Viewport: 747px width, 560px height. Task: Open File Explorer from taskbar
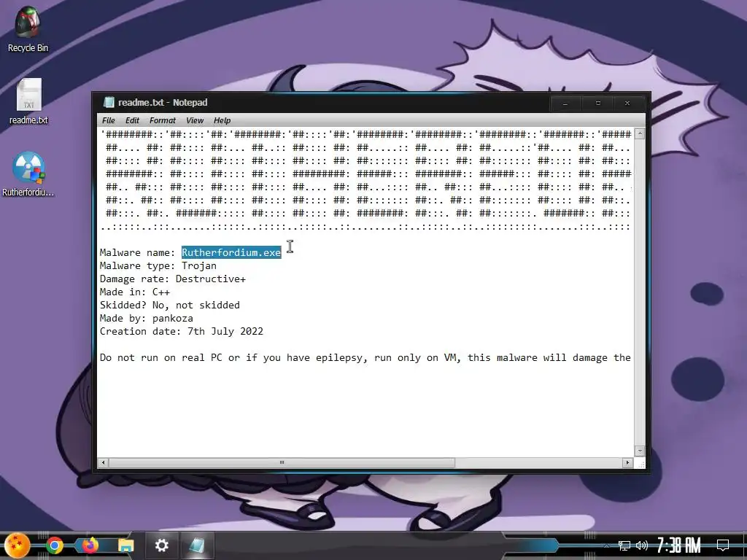tap(125, 545)
